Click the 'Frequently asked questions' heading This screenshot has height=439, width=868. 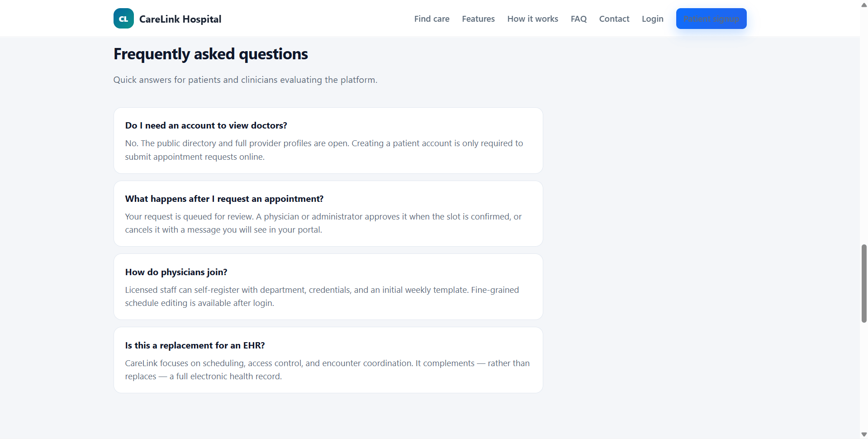(210, 54)
